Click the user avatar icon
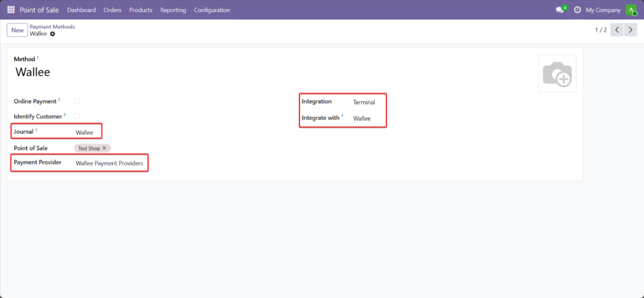 [x=631, y=10]
